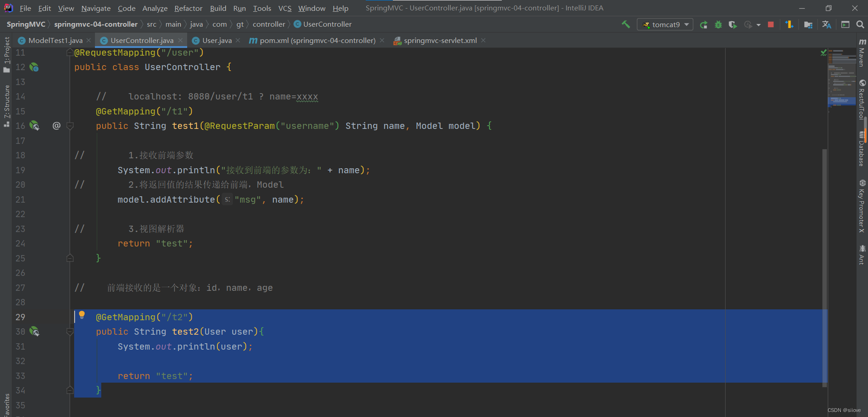
Task: Click controller in the breadcrumb bar
Action: 269,24
